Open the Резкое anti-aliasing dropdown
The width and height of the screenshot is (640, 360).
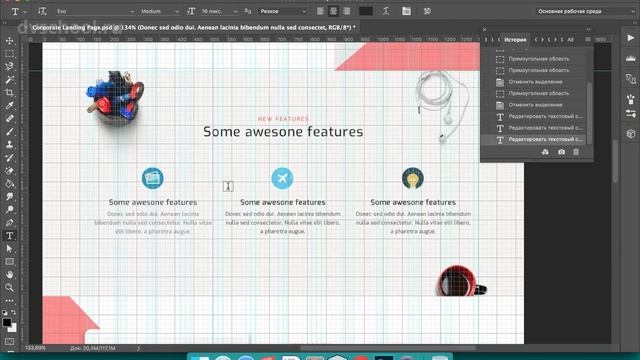[x=282, y=11]
